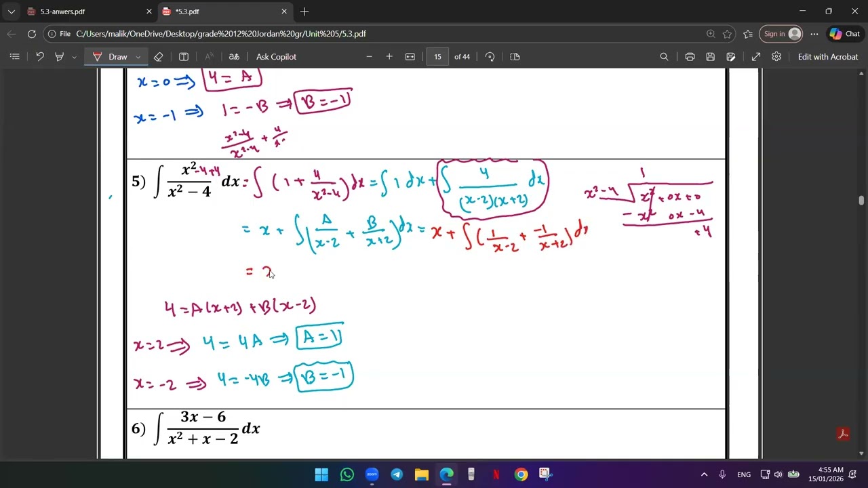The height and width of the screenshot is (488, 868).
Task: Open PDF viewer settings gear
Action: (x=776, y=57)
